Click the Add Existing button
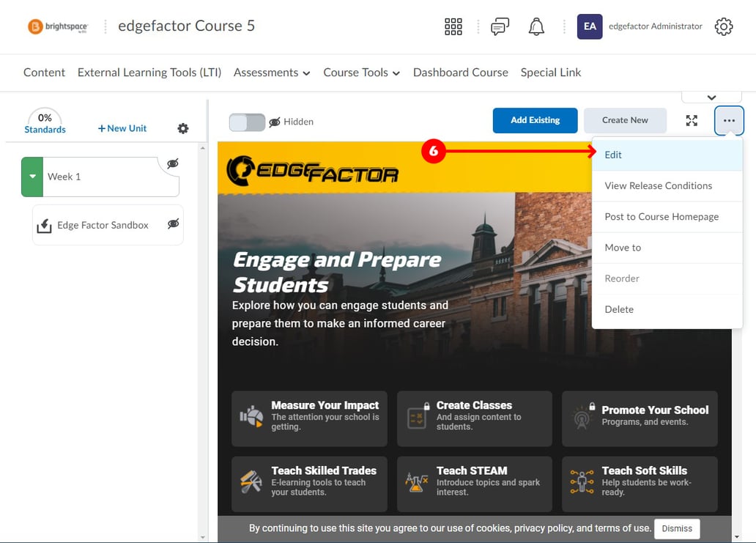 (535, 120)
